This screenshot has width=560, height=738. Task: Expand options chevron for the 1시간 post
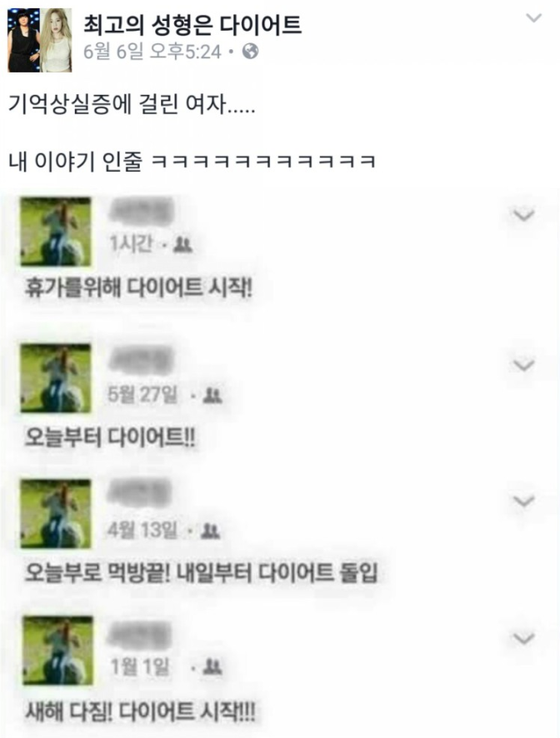[523, 215]
